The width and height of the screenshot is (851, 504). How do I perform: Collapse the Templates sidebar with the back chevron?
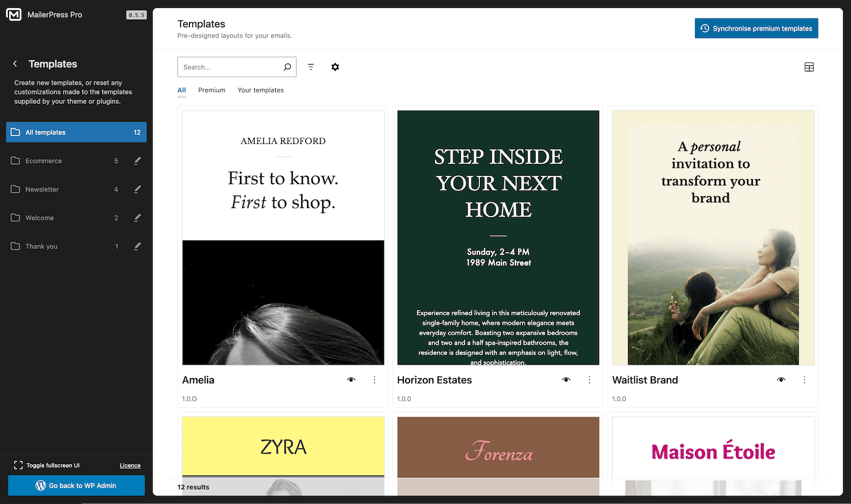(x=14, y=63)
